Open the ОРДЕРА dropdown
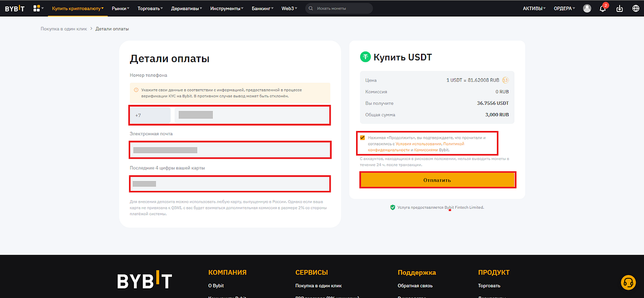Image resolution: width=644 pixels, height=298 pixels. point(564,8)
